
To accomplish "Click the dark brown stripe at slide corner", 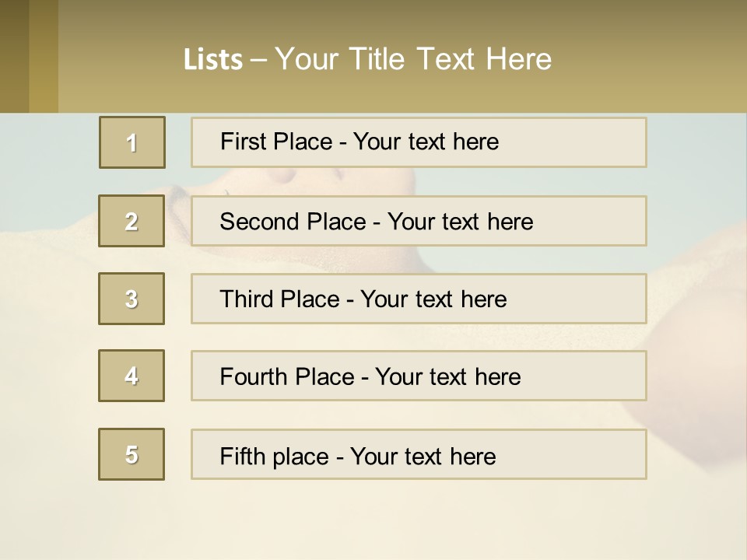I will [14, 56].
